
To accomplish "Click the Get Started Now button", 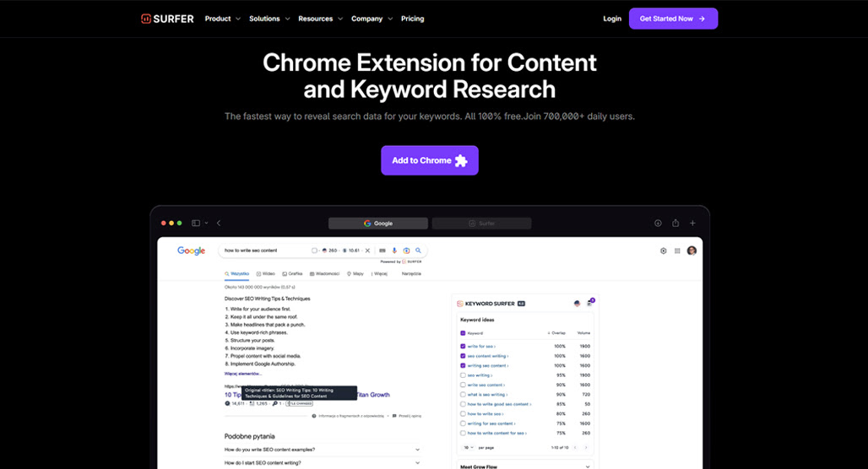I will pos(673,19).
